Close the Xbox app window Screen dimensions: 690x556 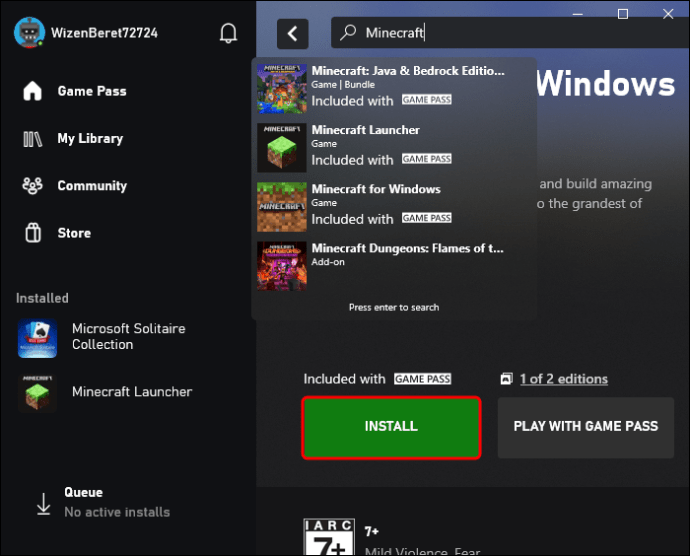[x=668, y=14]
